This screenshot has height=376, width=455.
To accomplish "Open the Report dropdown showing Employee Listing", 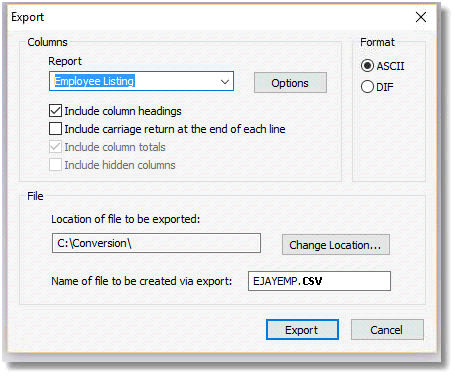I will tap(141, 81).
